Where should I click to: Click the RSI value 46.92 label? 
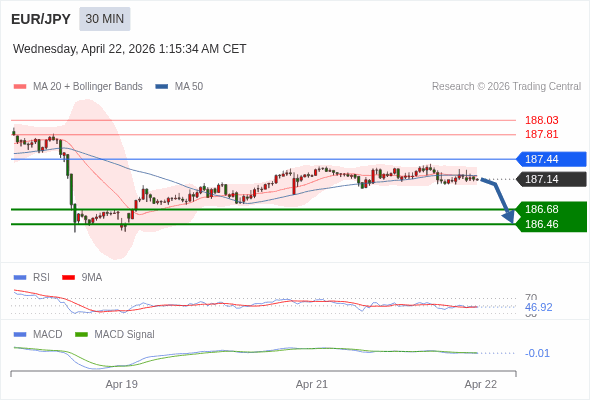tap(538, 307)
